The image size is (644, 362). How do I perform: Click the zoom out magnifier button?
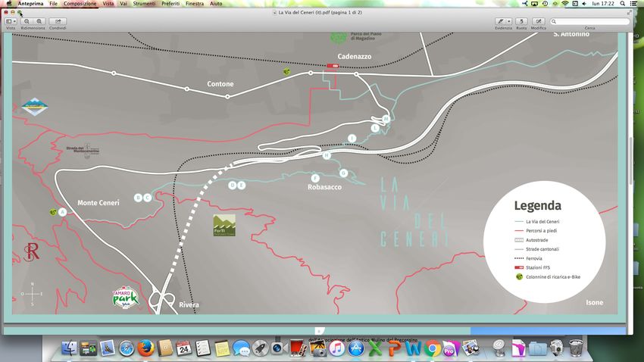pos(27,21)
